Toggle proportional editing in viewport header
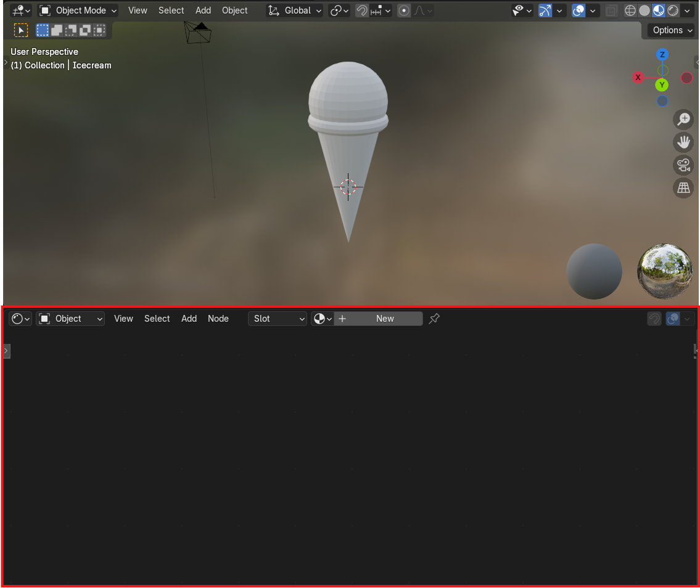700x588 pixels. pyautogui.click(x=404, y=10)
